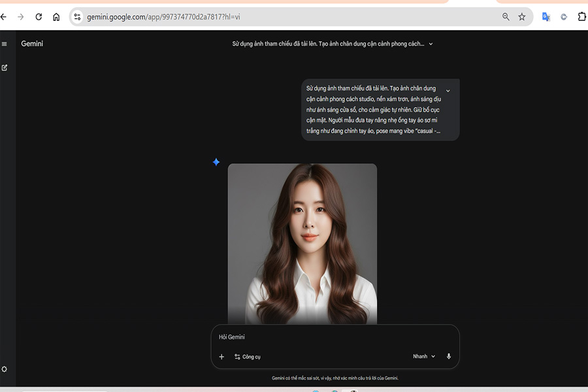
Task: Click the blue Gemini sparkle icon
Action: coord(216,162)
